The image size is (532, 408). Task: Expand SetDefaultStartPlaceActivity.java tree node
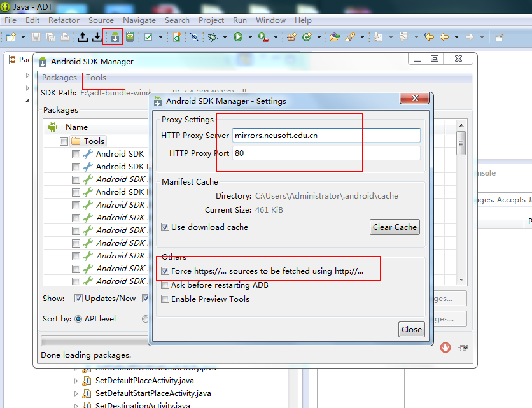pos(76,393)
